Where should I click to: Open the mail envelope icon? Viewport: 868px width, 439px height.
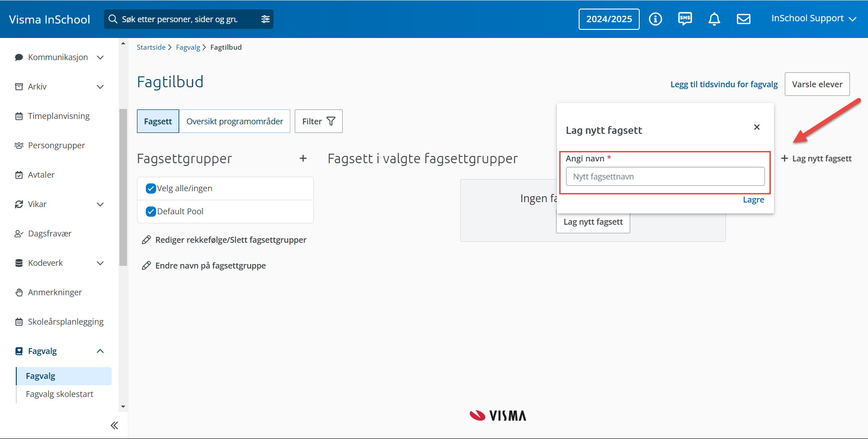pyautogui.click(x=744, y=19)
